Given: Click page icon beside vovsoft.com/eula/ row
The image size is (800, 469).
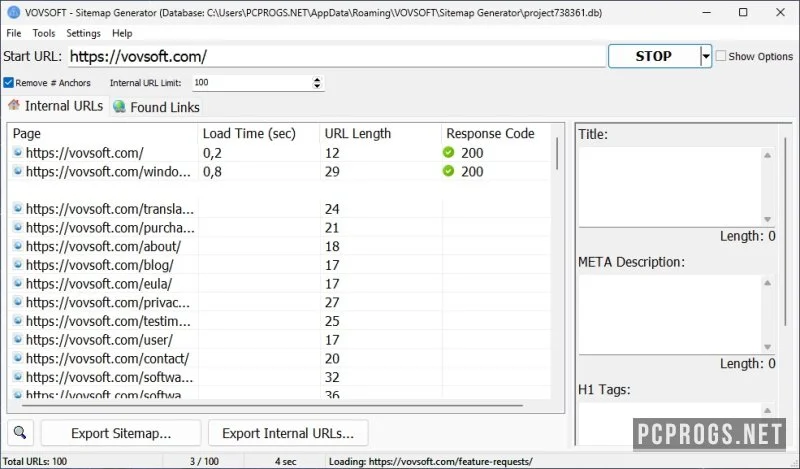Looking at the screenshot, I should pos(18,283).
